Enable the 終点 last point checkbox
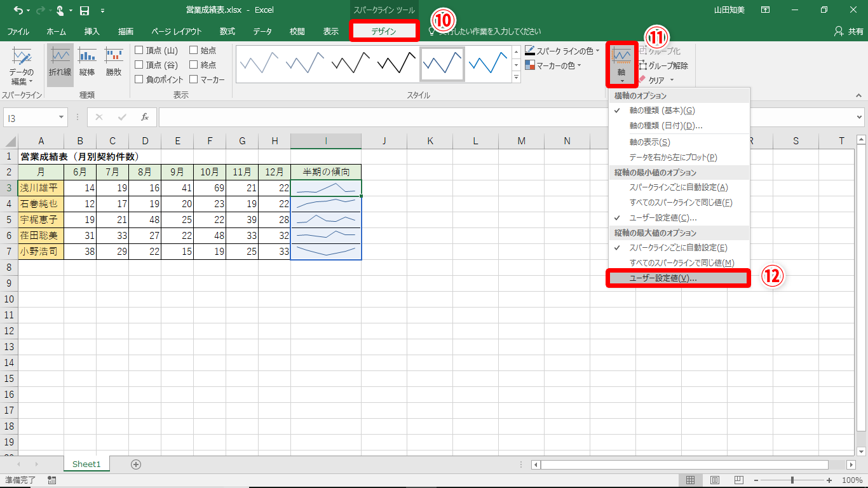The width and height of the screenshot is (868, 488). click(x=194, y=65)
